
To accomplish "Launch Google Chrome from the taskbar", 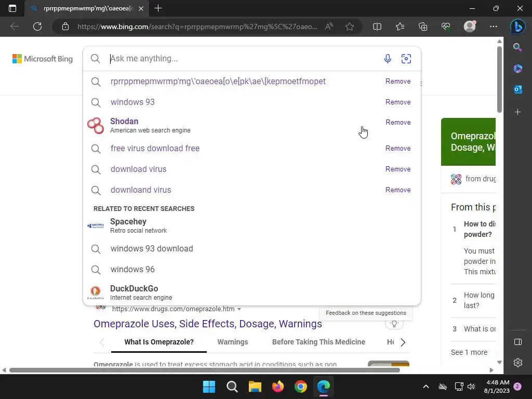I will click(x=301, y=387).
